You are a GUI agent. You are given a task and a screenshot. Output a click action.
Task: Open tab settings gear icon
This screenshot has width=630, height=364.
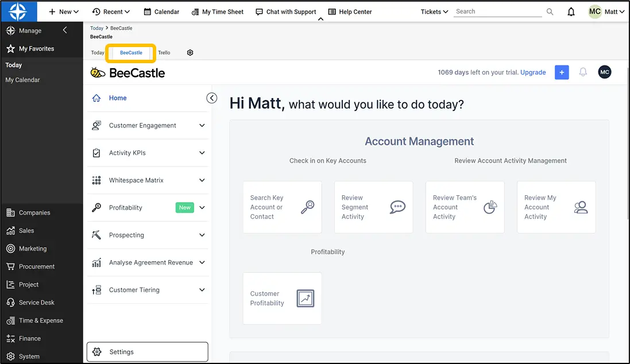[x=190, y=53]
